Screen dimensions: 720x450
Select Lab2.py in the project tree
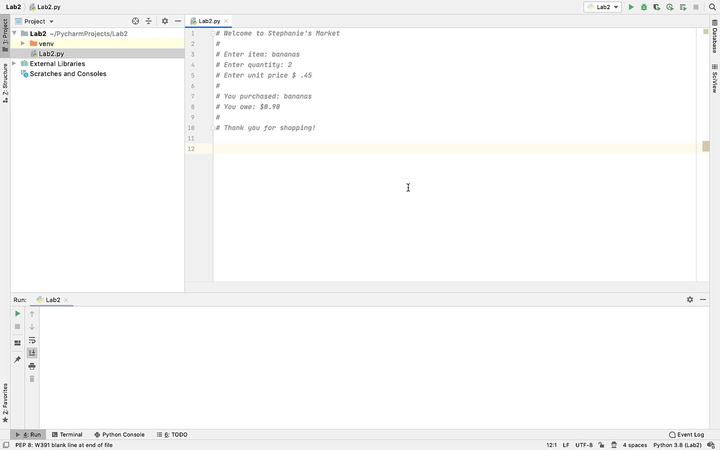pos(51,54)
